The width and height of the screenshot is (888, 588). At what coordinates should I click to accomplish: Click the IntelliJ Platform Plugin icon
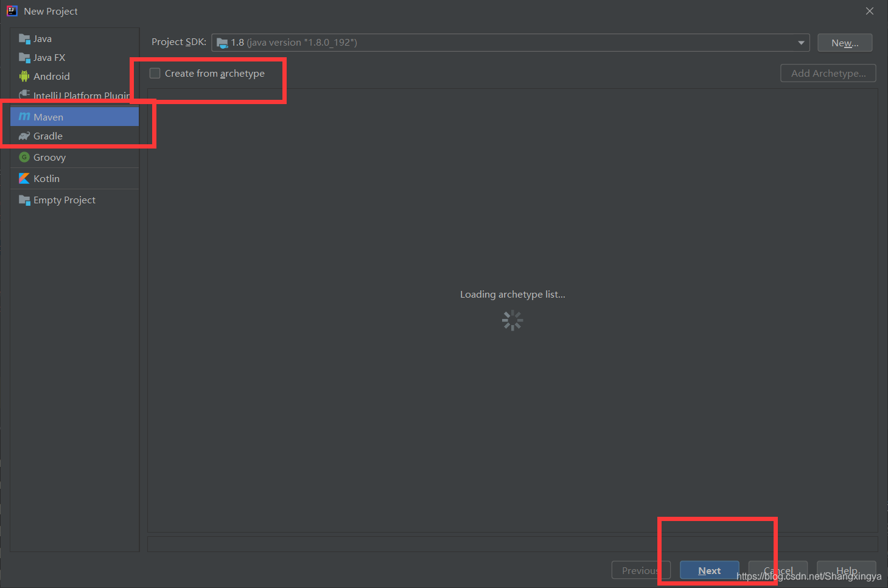(24, 94)
